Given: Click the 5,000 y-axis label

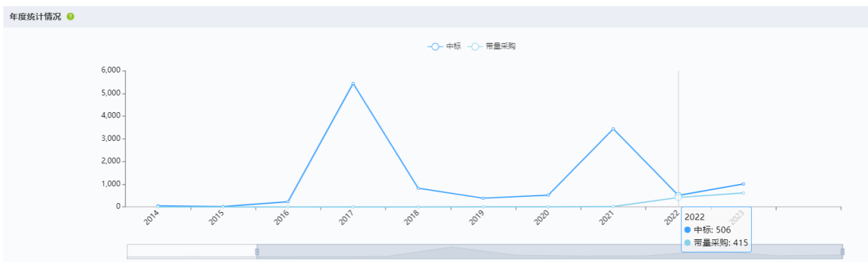Looking at the screenshot, I should pyautogui.click(x=111, y=93).
